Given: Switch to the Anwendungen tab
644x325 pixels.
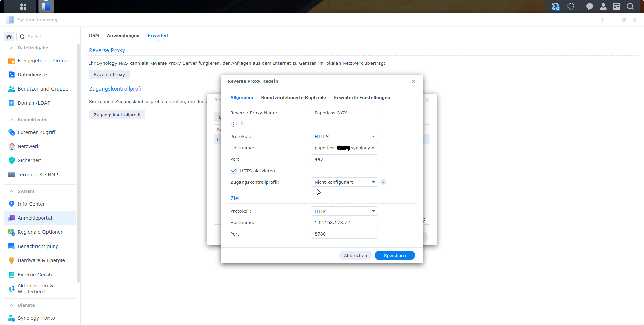Looking at the screenshot, I should [x=123, y=36].
